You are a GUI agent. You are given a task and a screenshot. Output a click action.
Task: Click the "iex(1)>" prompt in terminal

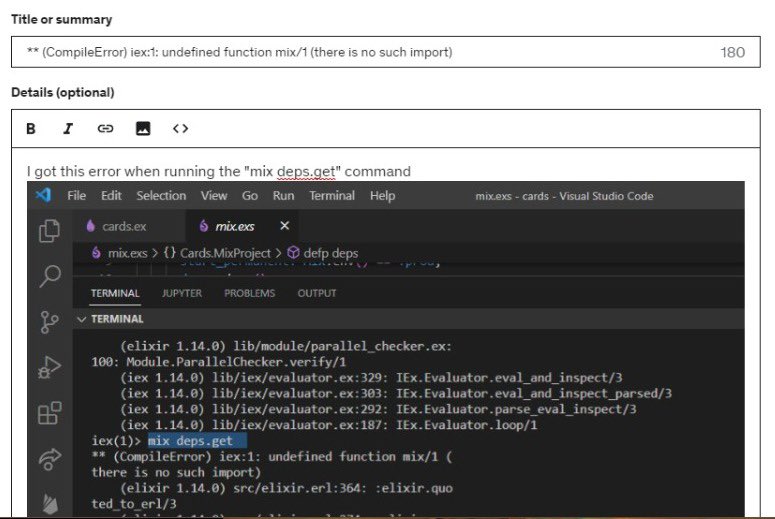pos(117,440)
